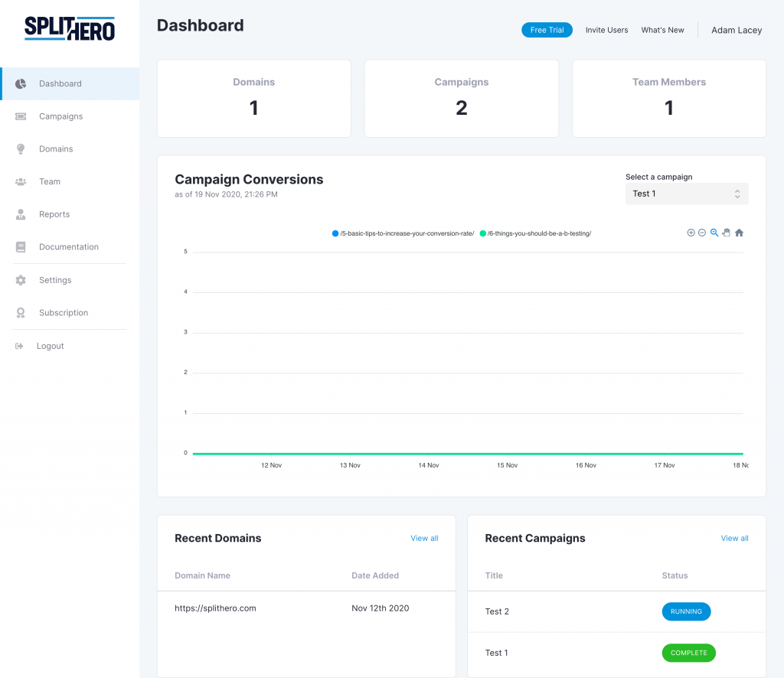Click the Campaigns ticket icon in sidebar
The width and height of the screenshot is (784, 678).
pos(21,116)
